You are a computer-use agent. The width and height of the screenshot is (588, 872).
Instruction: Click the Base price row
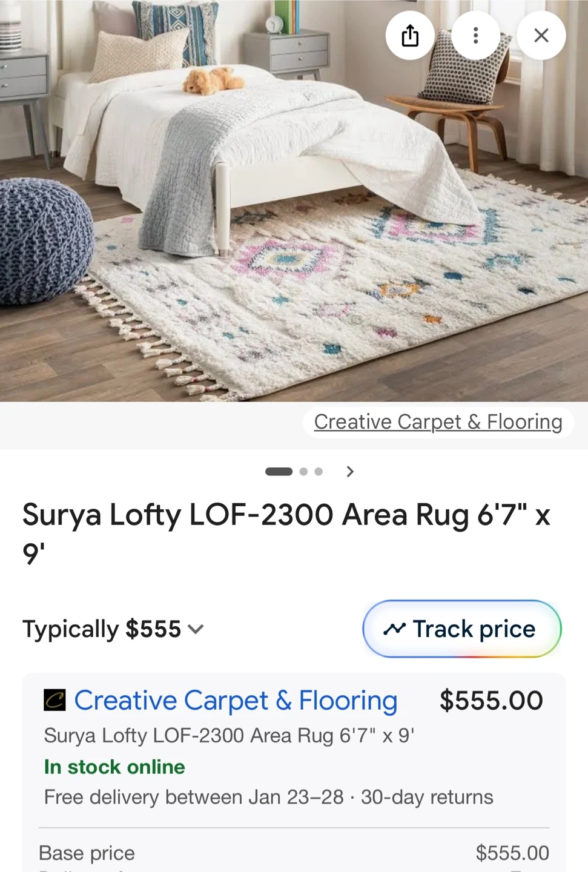(294, 853)
